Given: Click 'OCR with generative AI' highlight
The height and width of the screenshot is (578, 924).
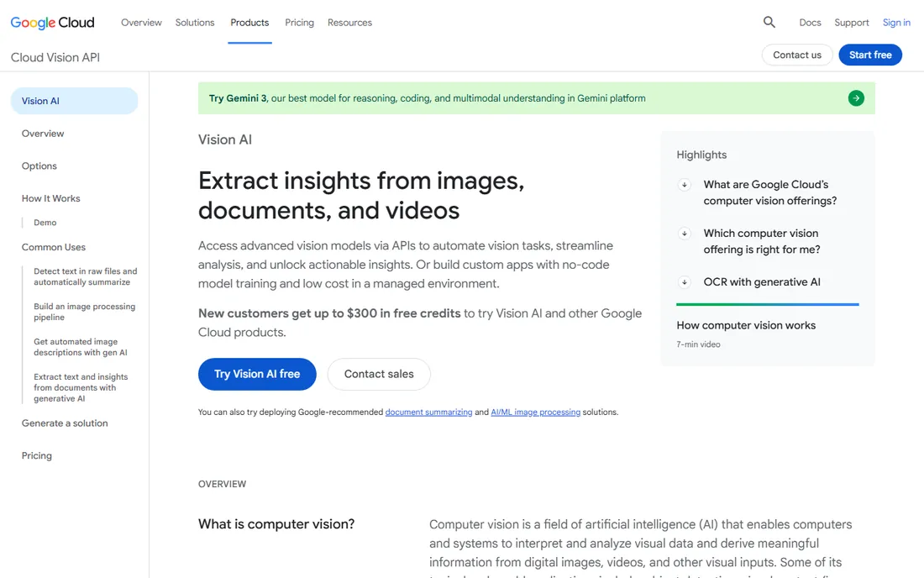Looking at the screenshot, I should (x=761, y=282).
